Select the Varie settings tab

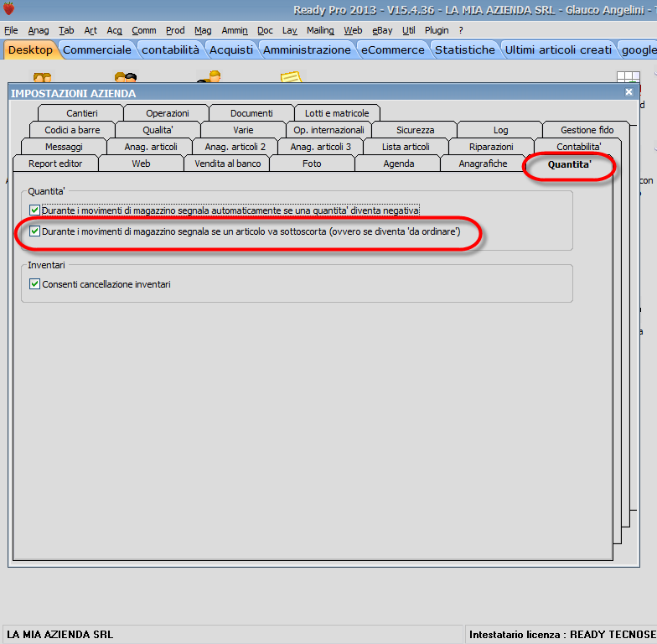coord(243,129)
